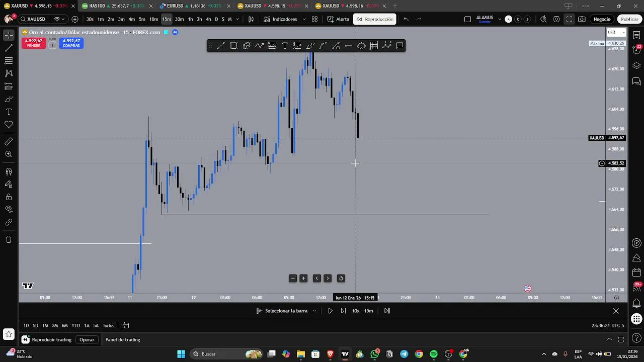Viewport: 644px width, 362px height.
Task: Start replay with the play button
Action: coord(330,311)
